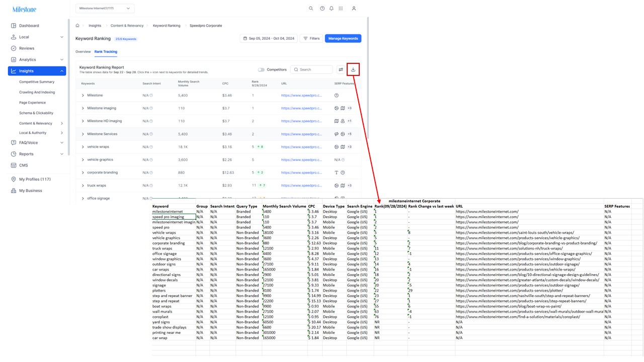Viewport: 644px width, 362px height.
Task: Click the 'Monthly Search Volume' spreadsheet header
Action: tap(284, 206)
